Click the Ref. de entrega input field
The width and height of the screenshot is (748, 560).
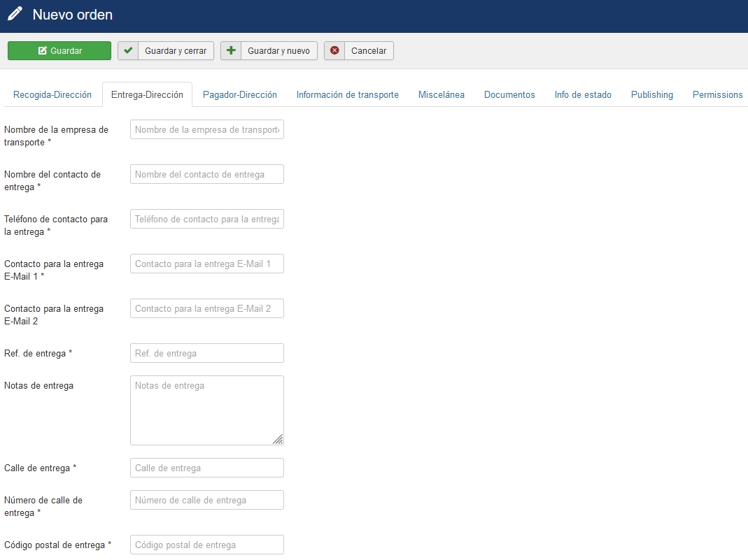point(207,353)
